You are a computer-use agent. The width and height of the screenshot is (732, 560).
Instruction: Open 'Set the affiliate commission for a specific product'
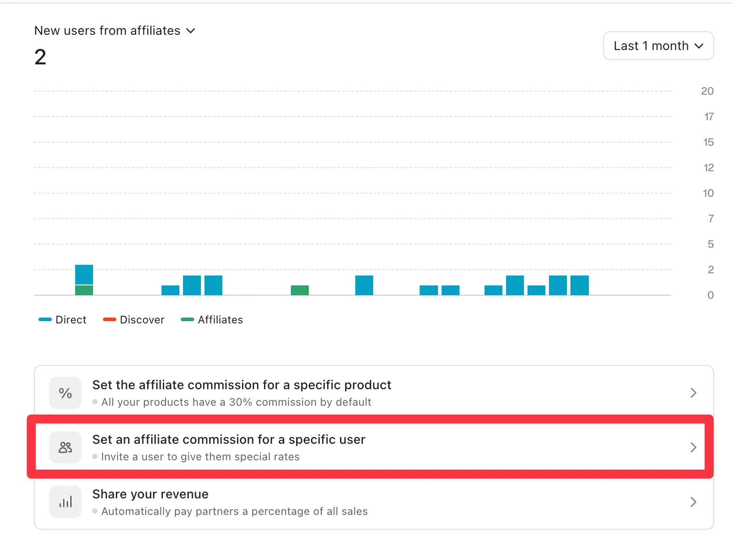pos(374,393)
